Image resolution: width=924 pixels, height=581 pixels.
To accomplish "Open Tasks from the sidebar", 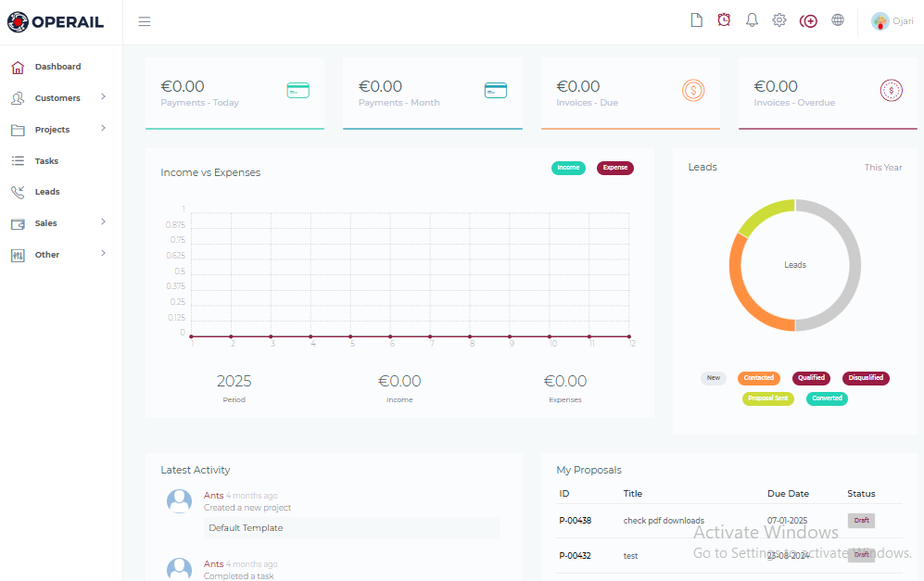I will pyautogui.click(x=46, y=161).
